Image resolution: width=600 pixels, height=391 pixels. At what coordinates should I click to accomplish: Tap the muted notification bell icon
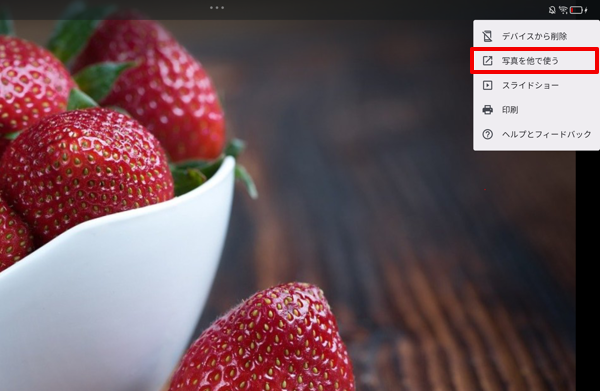point(552,10)
